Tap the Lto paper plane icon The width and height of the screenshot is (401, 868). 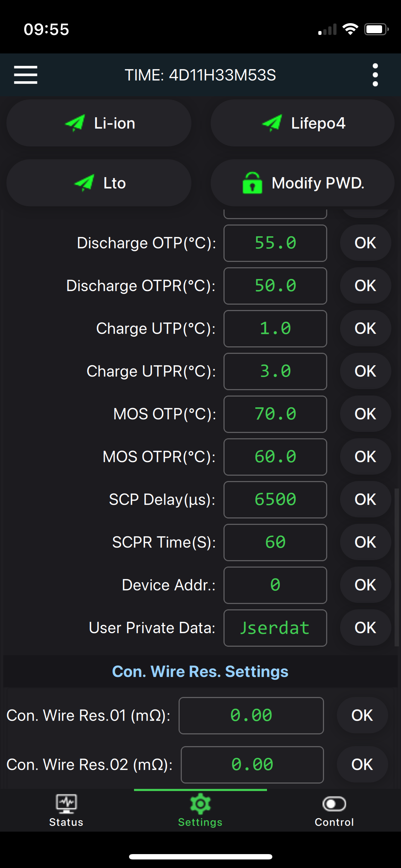coord(84,183)
